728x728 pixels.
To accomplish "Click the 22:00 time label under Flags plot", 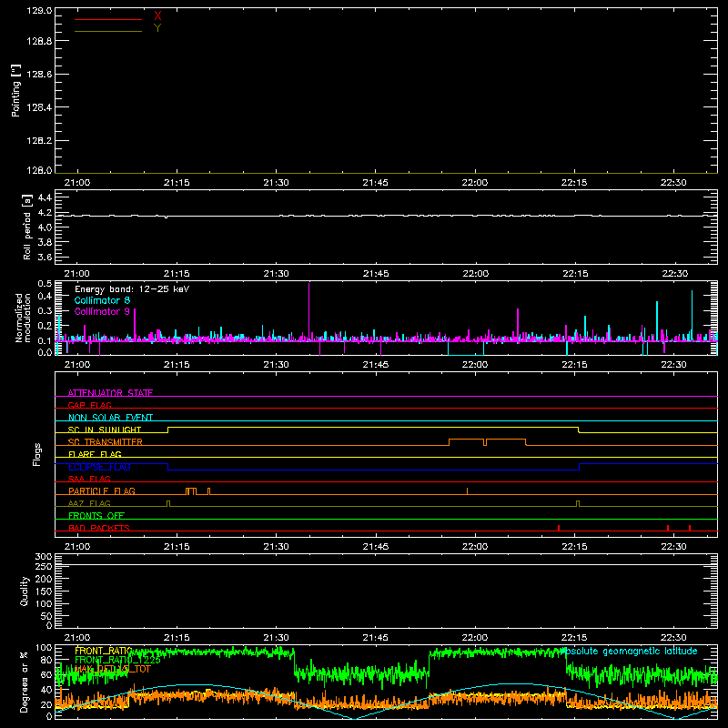I will [475, 547].
